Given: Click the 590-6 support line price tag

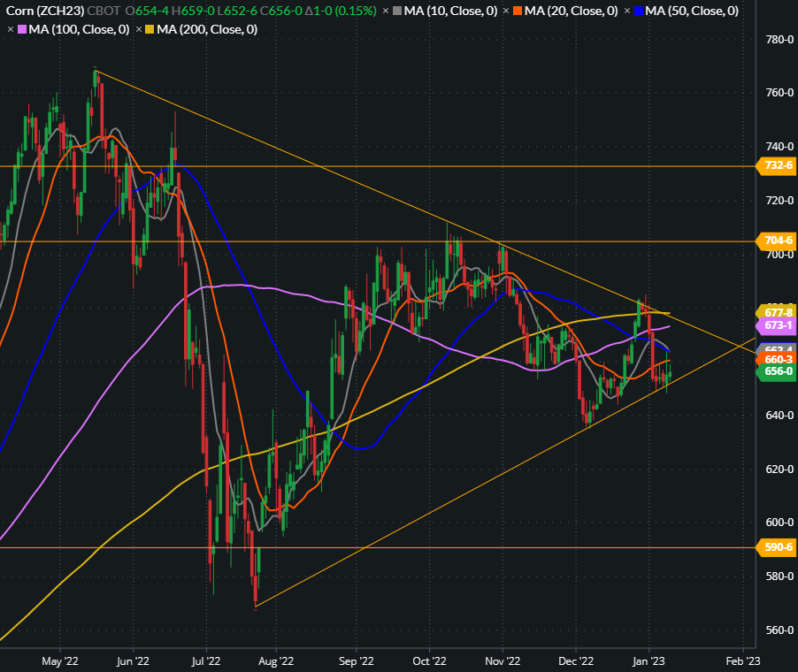Looking at the screenshot, I should click(x=776, y=548).
